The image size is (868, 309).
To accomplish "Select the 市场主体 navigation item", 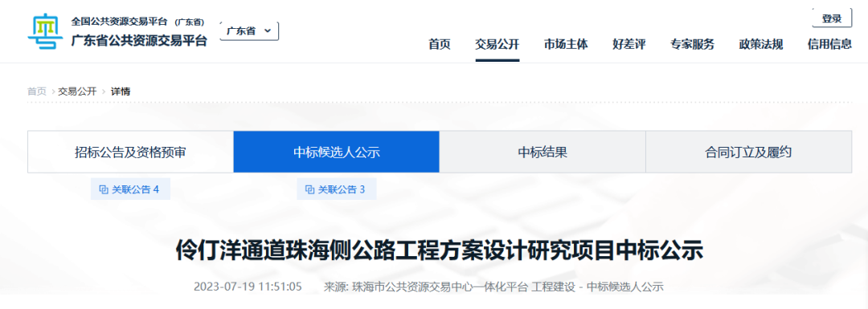I will point(566,45).
